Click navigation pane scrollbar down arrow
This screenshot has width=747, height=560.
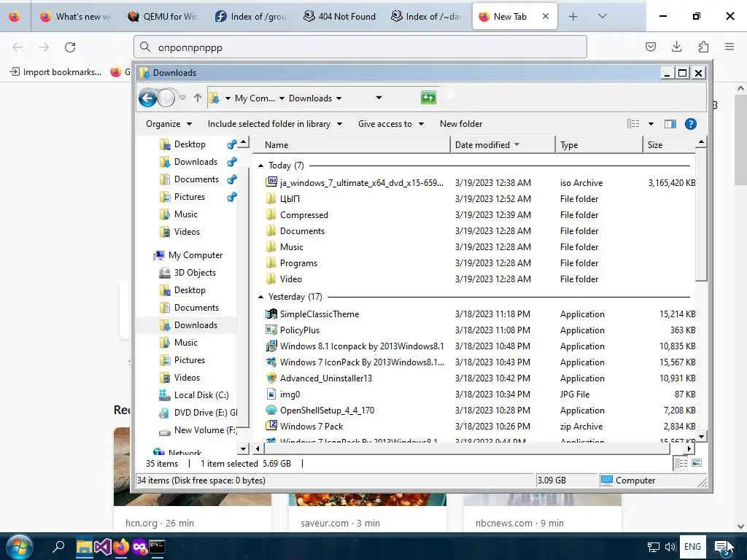[x=243, y=448]
